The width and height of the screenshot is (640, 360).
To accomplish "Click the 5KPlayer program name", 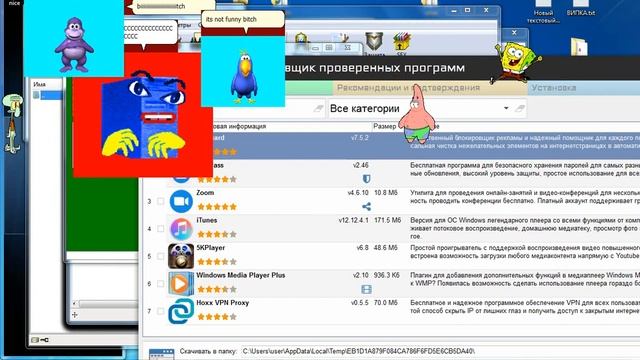I will tap(211, 248).
